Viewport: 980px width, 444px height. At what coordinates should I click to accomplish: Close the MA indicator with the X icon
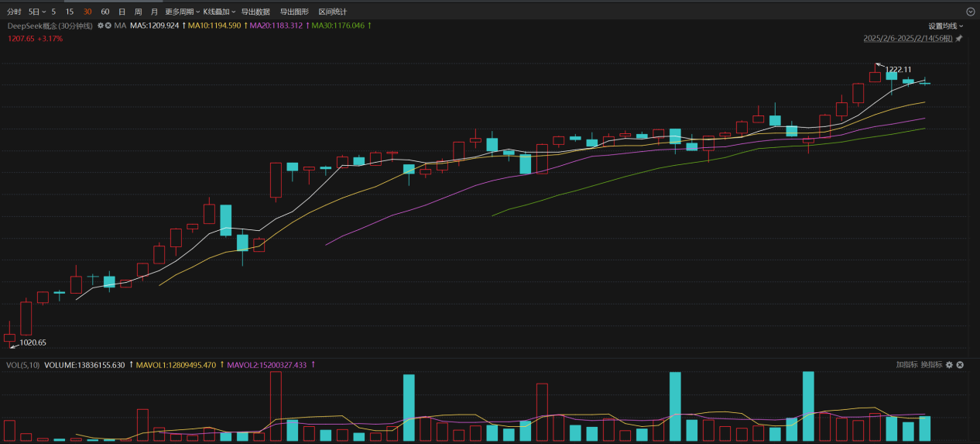108,26
